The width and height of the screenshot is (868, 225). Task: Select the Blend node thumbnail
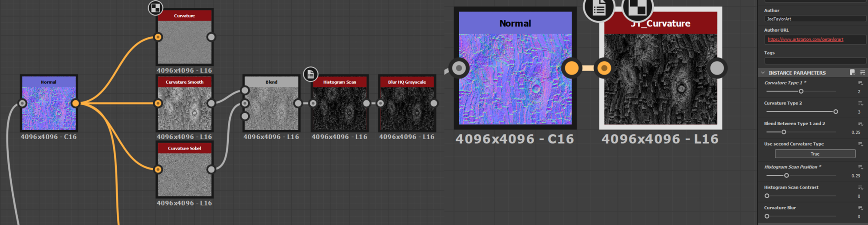coord(271,108)
